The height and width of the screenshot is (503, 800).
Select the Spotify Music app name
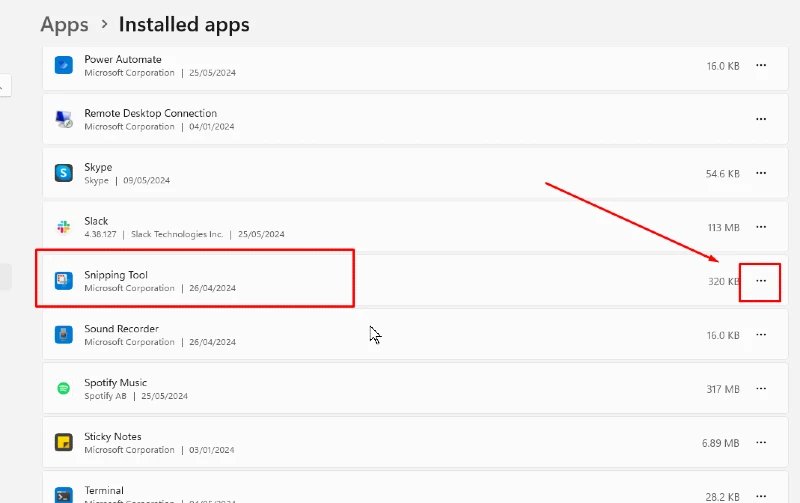pos(115,383)
